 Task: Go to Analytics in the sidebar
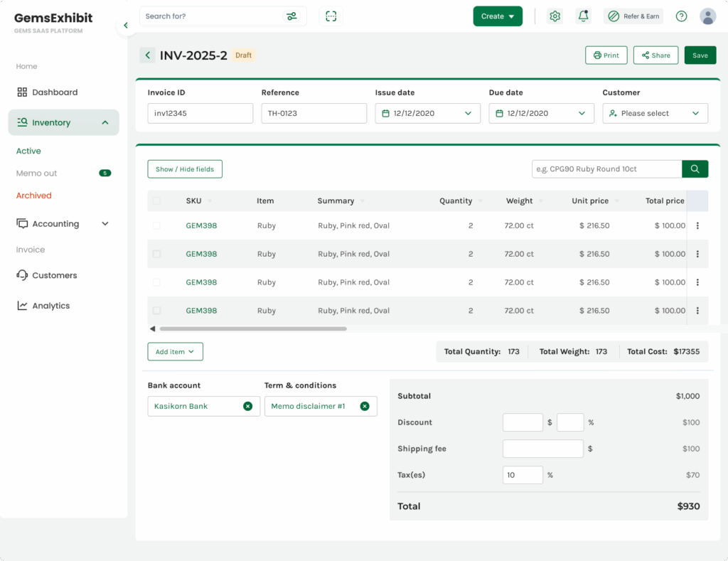point(50,306)
